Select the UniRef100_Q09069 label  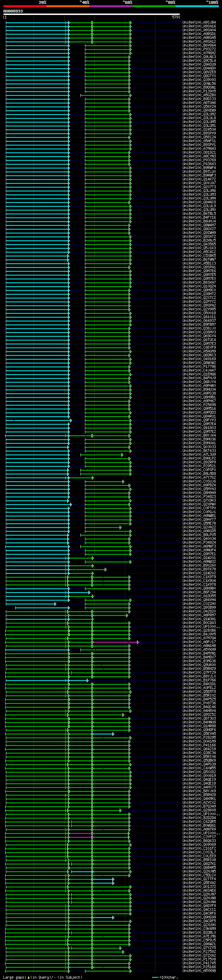[199, 844]
